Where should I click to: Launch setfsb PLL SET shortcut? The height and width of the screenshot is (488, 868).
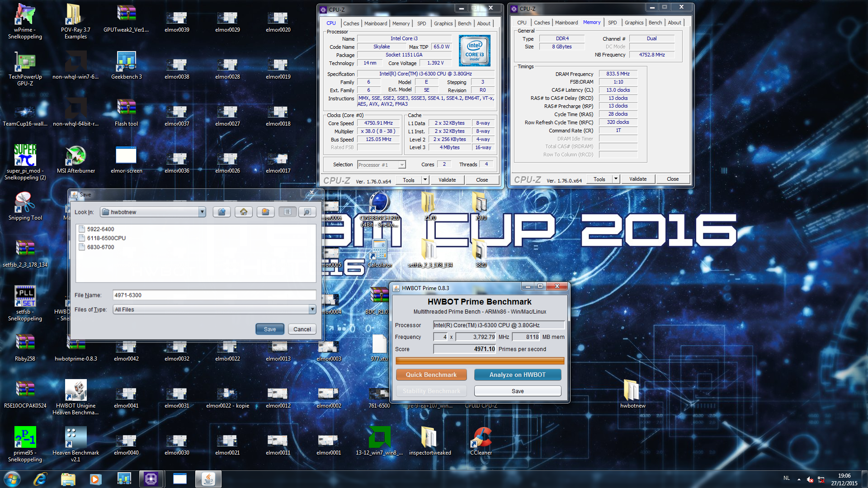coord(25,303)
